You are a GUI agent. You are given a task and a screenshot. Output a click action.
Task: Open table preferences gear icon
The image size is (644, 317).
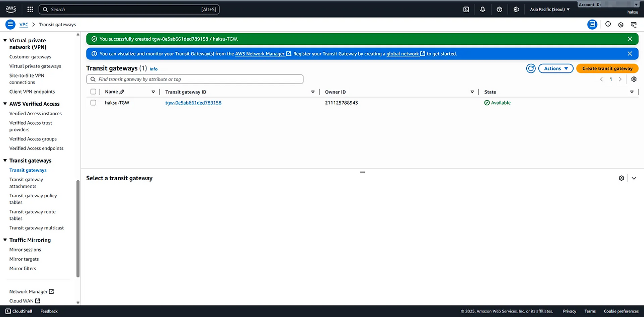pos(633,80)
